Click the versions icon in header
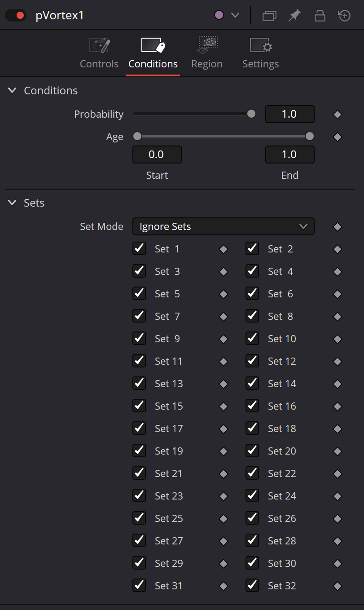Screen dimensions: 364x610 click(269, 16)
